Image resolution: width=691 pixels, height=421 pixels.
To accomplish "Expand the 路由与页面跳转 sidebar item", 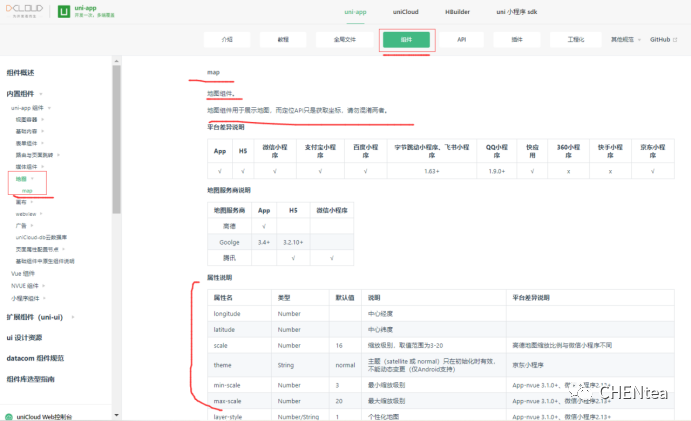I will [37, 155].
